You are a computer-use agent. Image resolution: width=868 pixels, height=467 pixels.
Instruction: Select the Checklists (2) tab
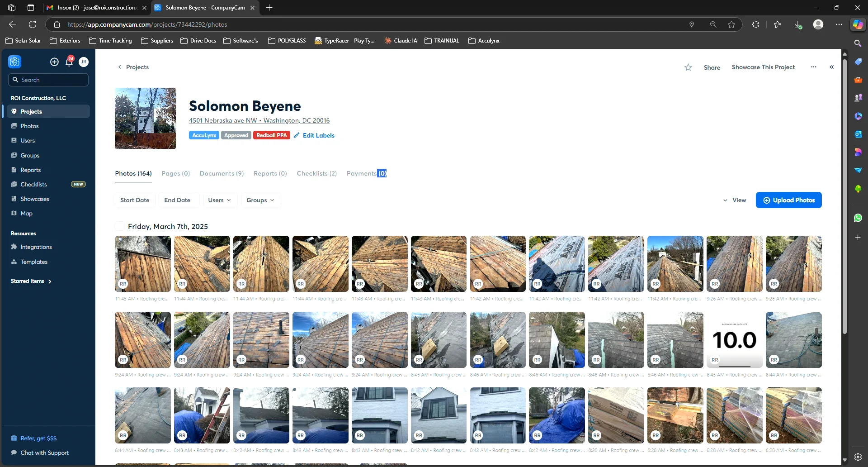pyautogui.click(x=316, y=173)
